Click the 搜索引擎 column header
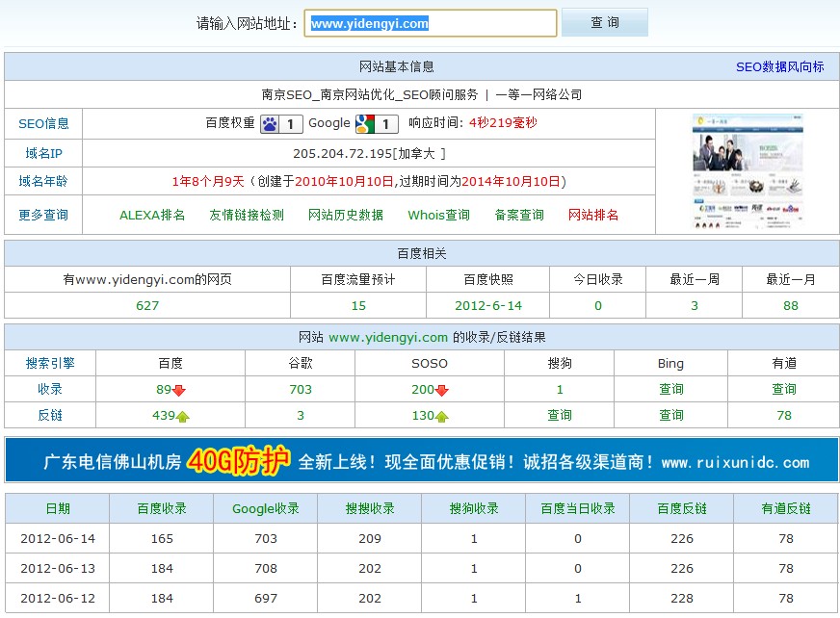Screen dimensions: 840x618 point(50,364)
